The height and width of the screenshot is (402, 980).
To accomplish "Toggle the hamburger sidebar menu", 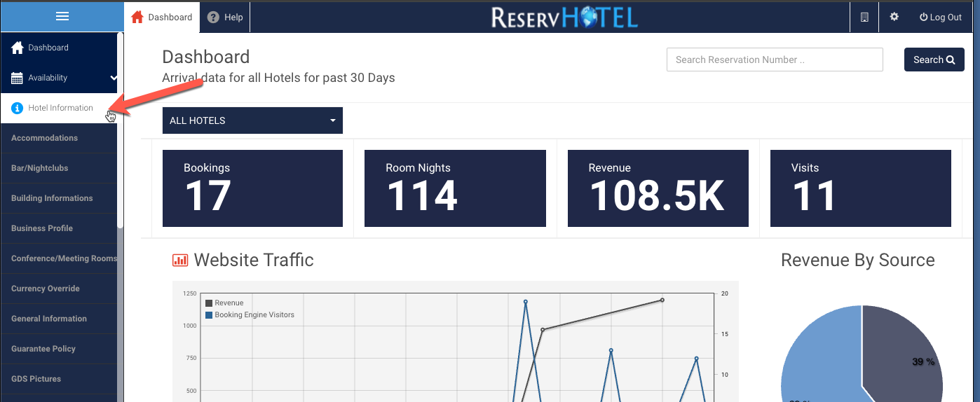I will (62, 17).
